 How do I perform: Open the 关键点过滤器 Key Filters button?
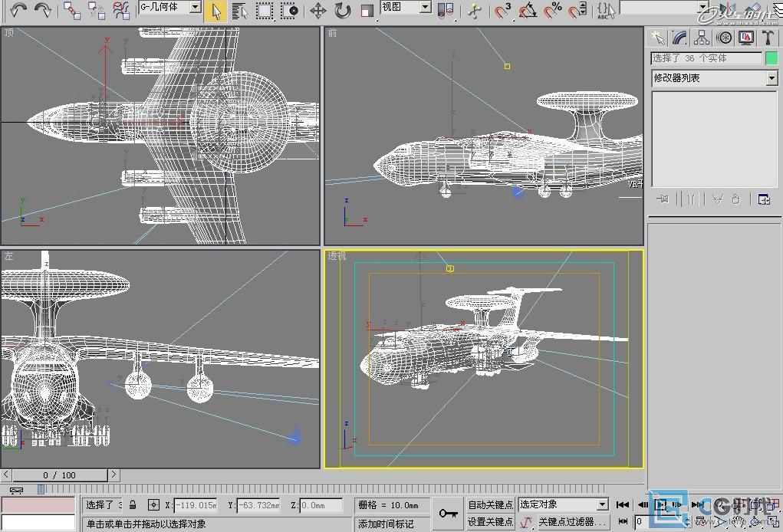point(572,522)
